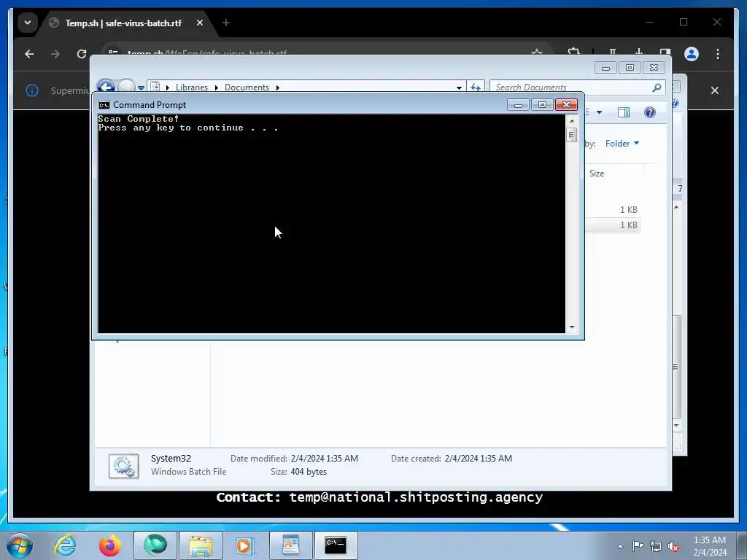Switch to the WordPad taskbar button
The width and height of the screenshot is (747, 560).
[290, 545]
